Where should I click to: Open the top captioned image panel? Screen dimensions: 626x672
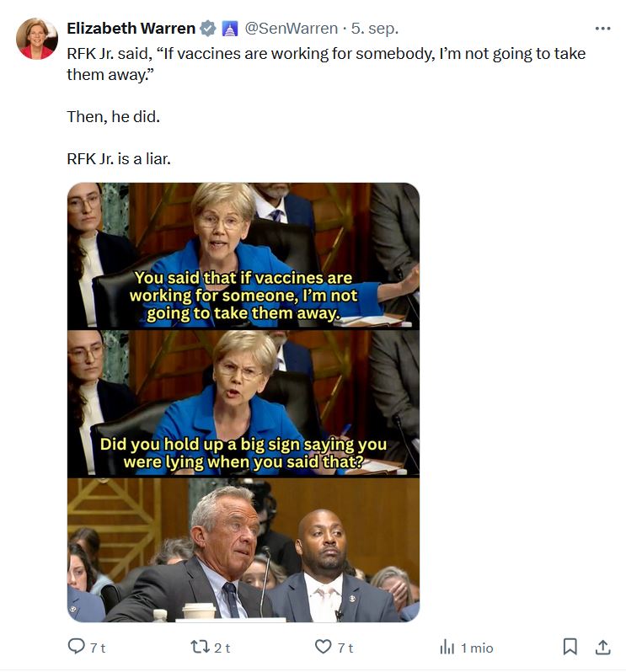pos(243,256)
